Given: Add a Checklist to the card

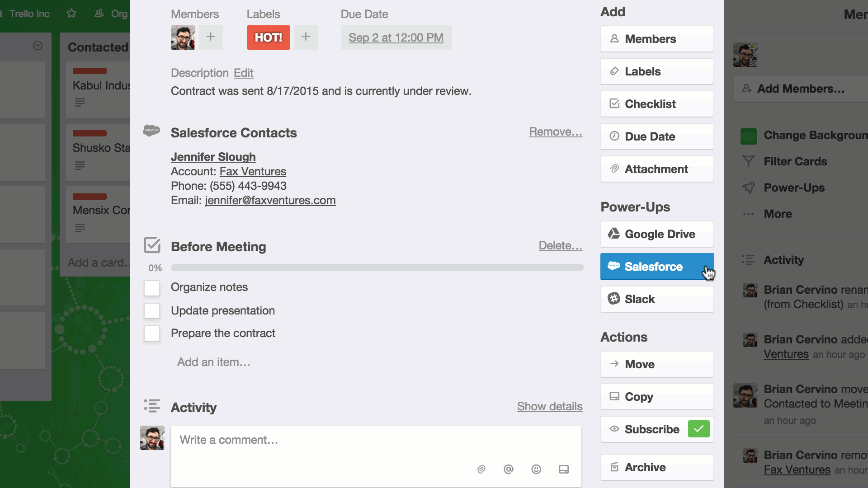Looking at the screenshot, I should 657,104.
